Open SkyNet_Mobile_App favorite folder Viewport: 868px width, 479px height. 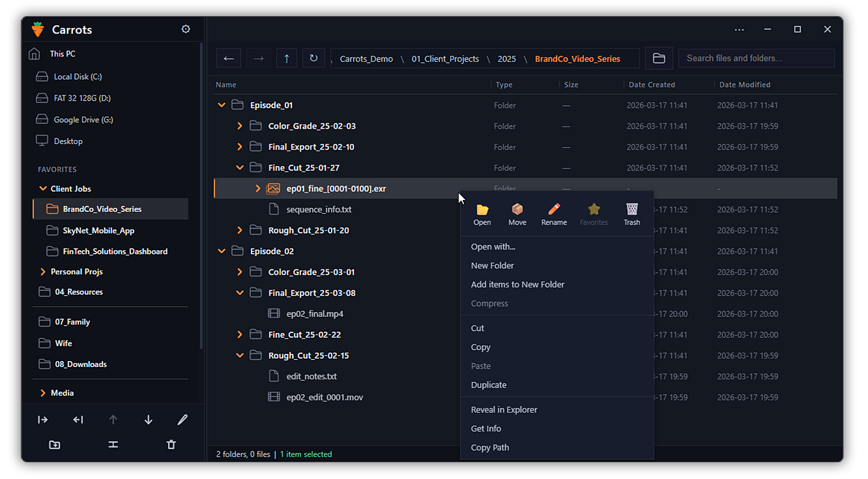point(98,231)
